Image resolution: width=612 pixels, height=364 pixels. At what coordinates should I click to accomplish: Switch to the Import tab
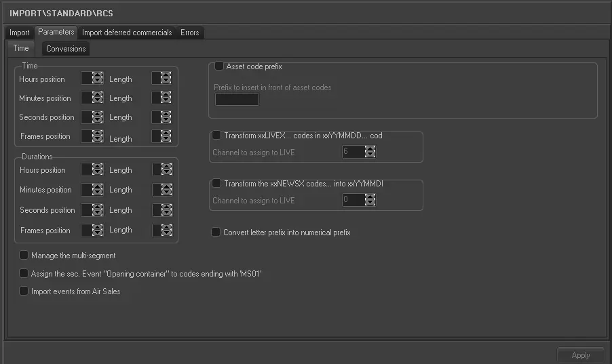point(19,33)
